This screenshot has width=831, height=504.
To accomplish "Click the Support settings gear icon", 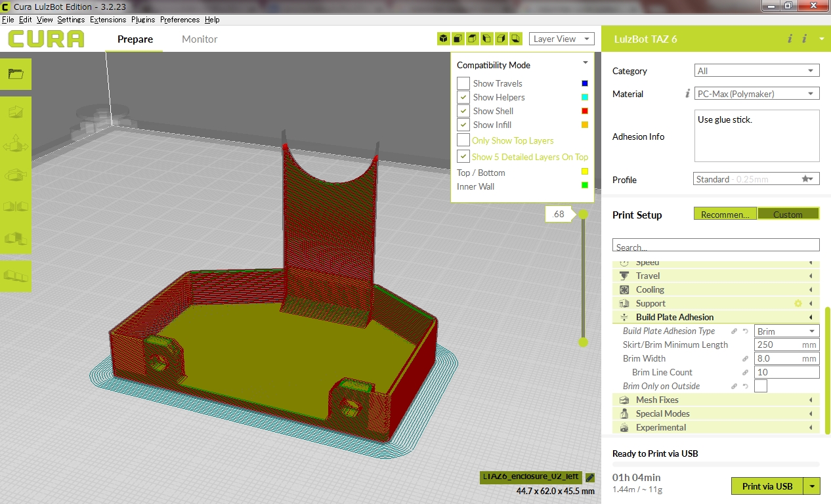I will click(798, 303).
